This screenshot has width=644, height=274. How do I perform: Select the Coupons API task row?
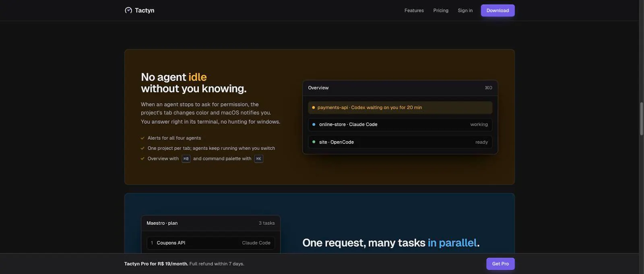pos(211,243)
